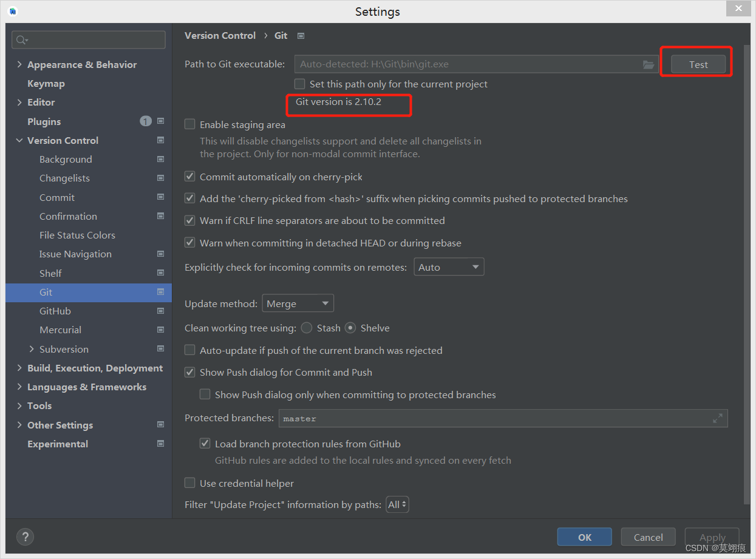Viewport: 756px width, 559px height.
Task: Collapse the Version Control section arrow
Action: click(19, 140)
